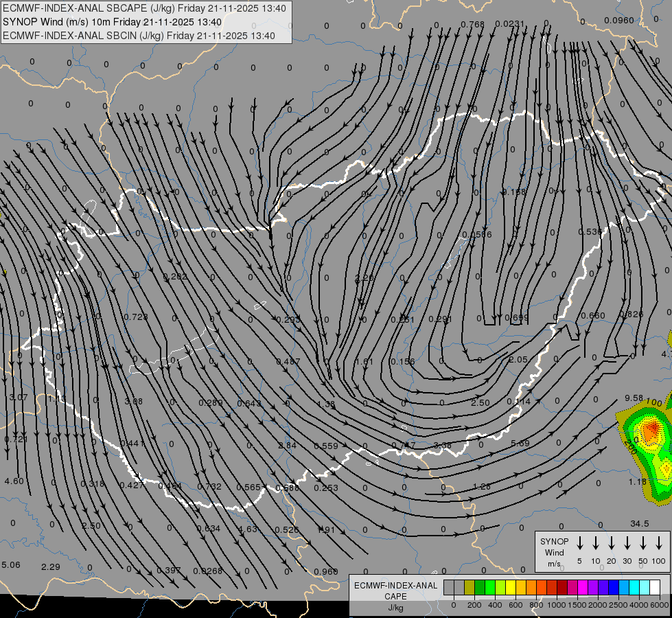Click the map value 5.06
The image size is (672, 618).
pyautogui.click(x=11, y=564)
